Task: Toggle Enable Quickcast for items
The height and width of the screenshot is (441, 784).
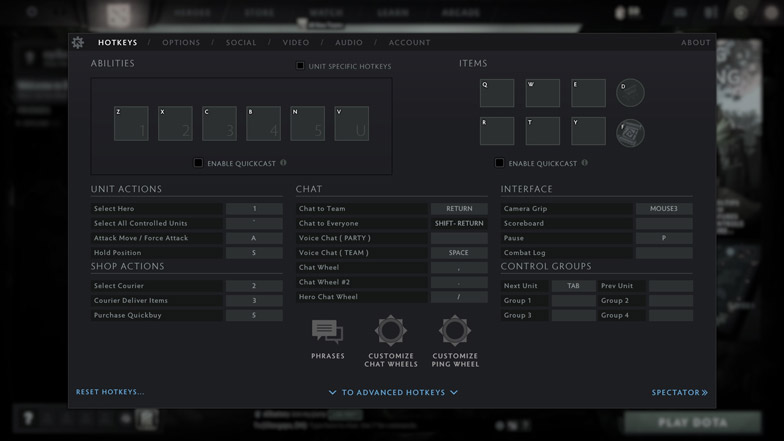Action: coord(499,163)
